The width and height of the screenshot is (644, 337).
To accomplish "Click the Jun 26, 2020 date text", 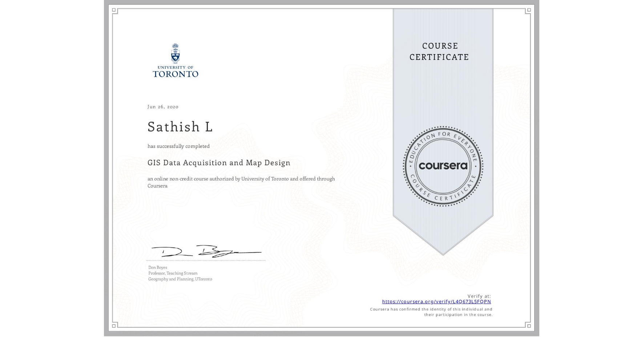I will click(162, 106).
